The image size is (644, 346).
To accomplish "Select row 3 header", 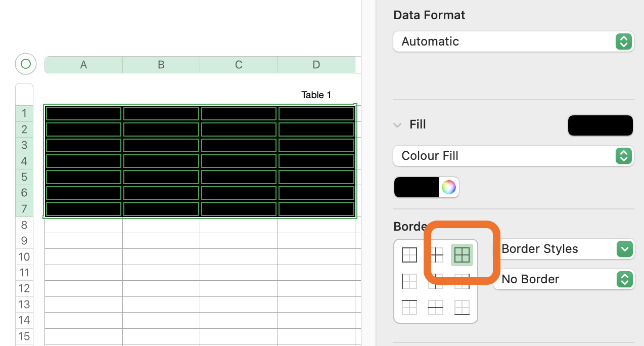I will tap(24, 145).
